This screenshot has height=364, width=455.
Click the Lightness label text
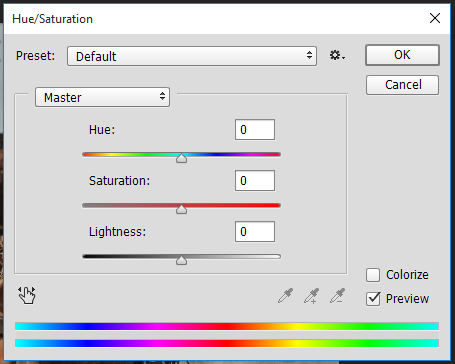point(117,232)
